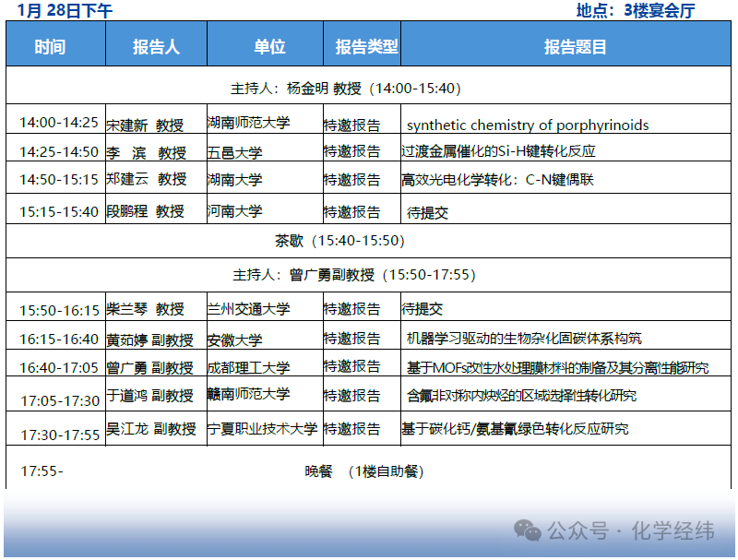Click the speaker 黄茹婷 副教授
This screenshot has height=560, width=738.
click(x=149, y=340)
